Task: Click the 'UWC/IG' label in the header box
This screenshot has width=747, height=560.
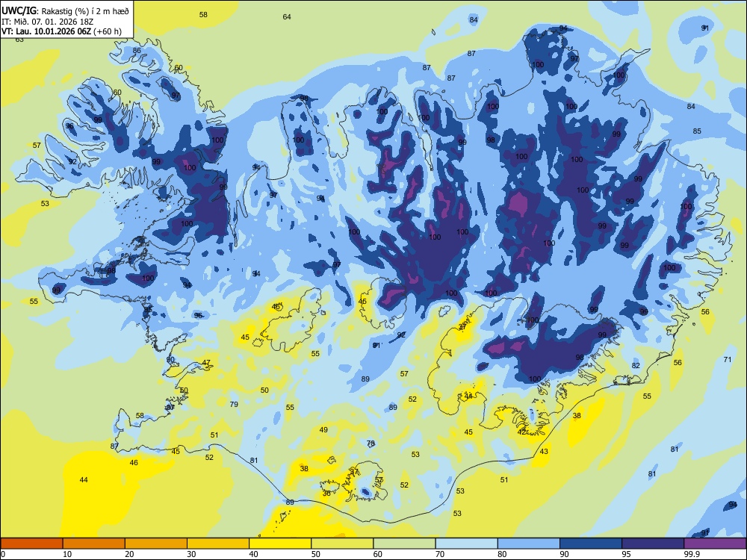Action: 19,10
